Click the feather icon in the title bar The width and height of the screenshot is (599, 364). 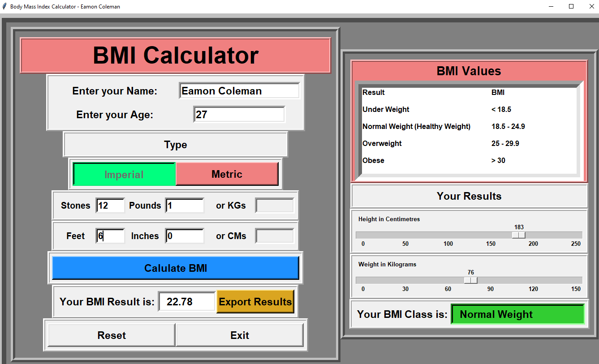coord(4,6)
